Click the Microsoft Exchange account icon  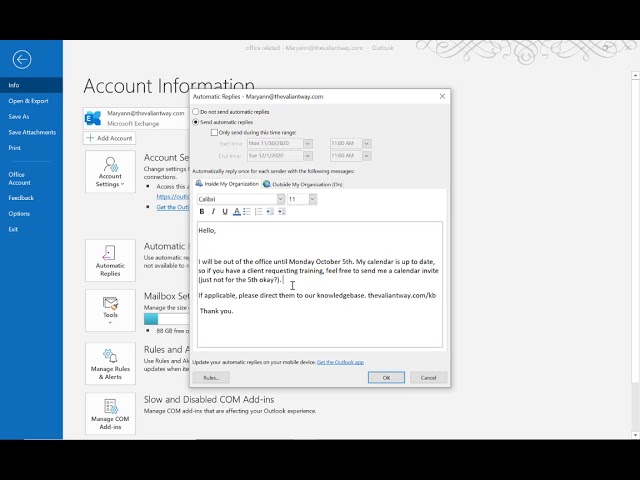pyautogui.click(x=93, y=118)
